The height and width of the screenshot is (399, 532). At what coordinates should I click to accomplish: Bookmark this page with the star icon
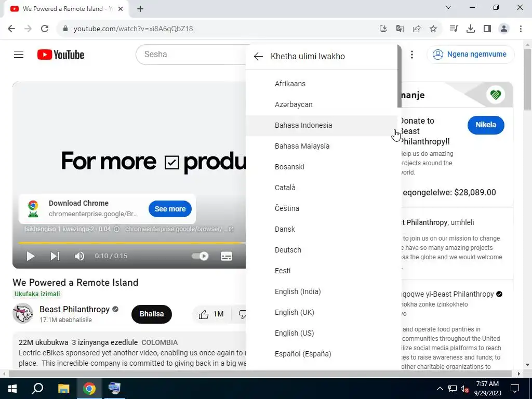coord(433,29)
